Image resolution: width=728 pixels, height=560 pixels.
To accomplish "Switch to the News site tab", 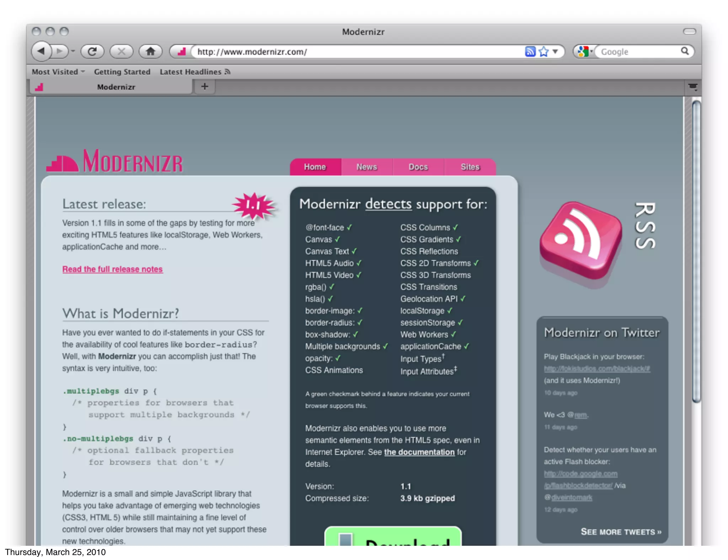I will pyautogui.click(x=366, y=167).
